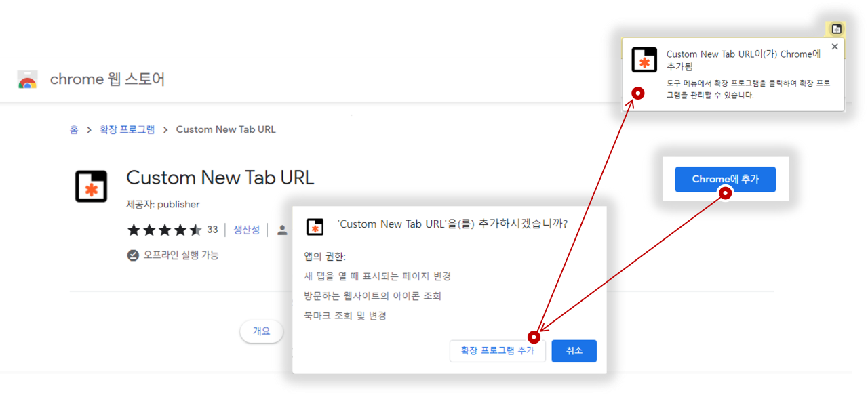Click the '오프라인 실행 가능' label
The height and width of the screenshot is (395, 868).
tap(181, 255)
